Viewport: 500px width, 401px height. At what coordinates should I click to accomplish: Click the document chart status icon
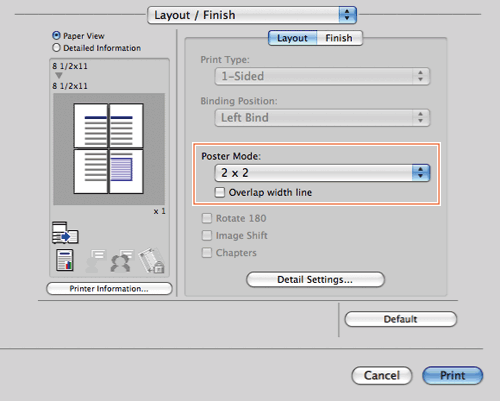click(x=65, y=260)
